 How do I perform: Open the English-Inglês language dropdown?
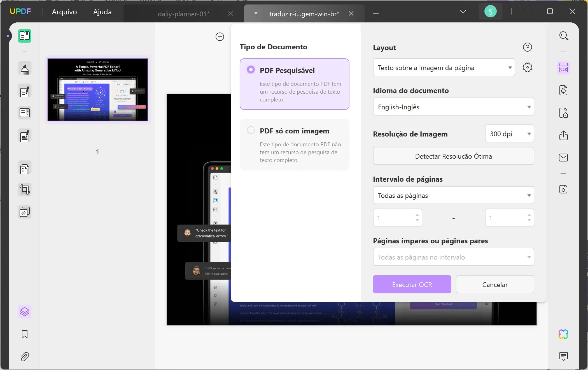tap(453, 107)
